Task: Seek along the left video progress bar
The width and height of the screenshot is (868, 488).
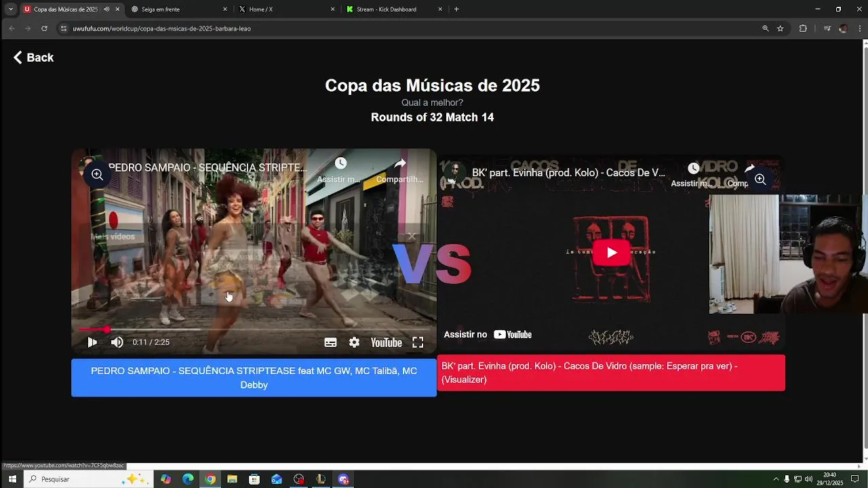Action: [x=254, y=329]
